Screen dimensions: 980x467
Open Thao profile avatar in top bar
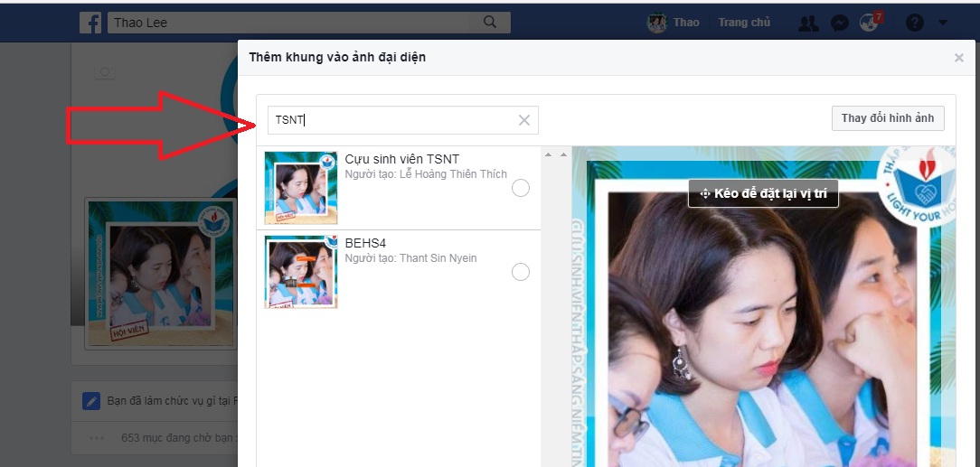(x=657, y=23)
